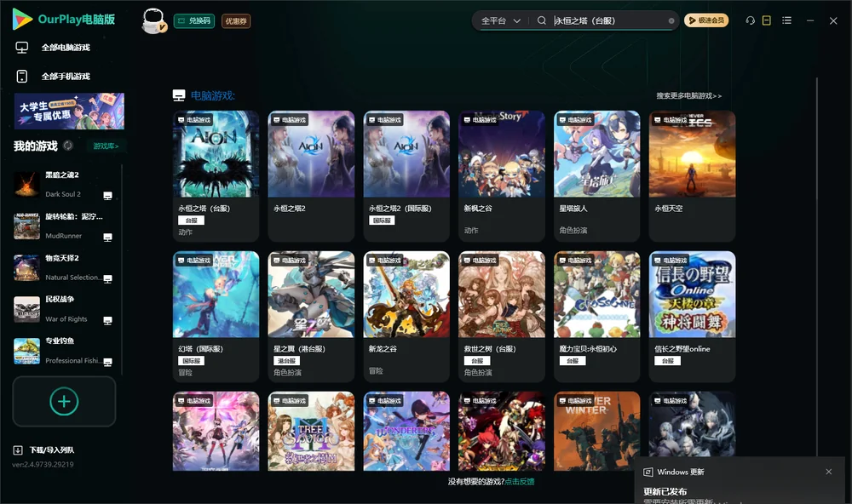Click the PC icon on MudRunner row
Screen dimensions: 852x504
click(x=107, y=238)
